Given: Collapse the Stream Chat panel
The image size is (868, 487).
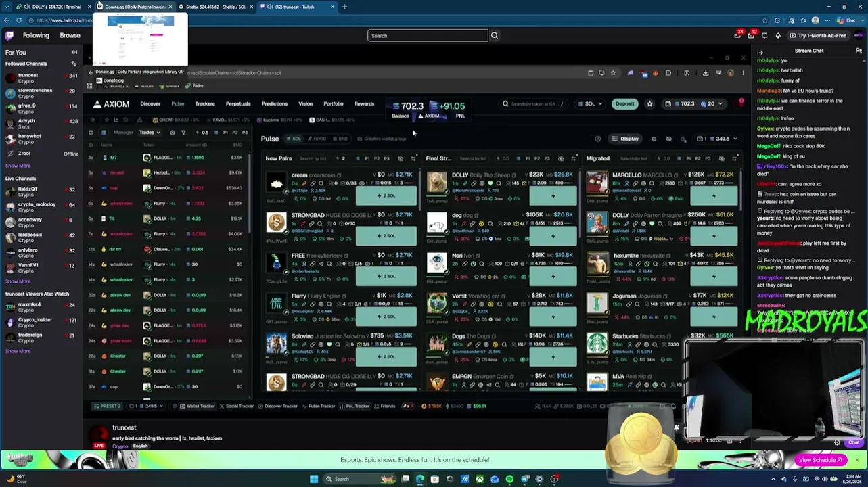Looking at the screenshot, I should pyautogui.click(x=760, y=51).
